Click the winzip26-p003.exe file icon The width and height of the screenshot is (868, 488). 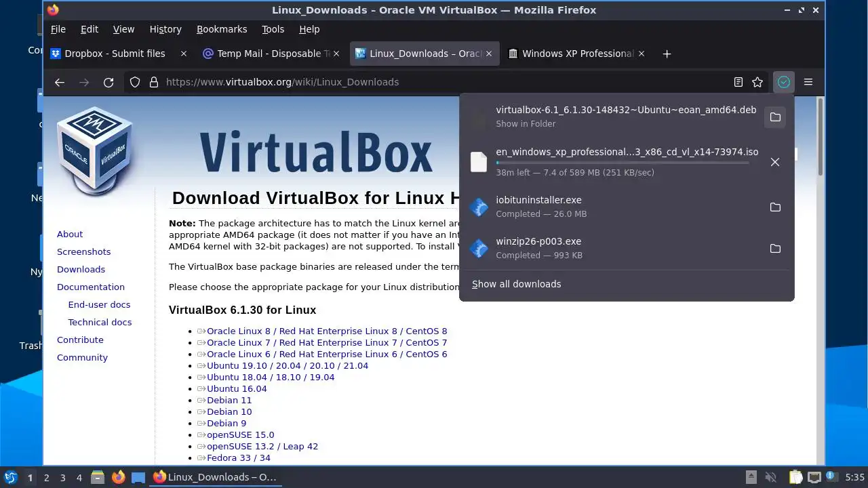click(x=479, y=249)
